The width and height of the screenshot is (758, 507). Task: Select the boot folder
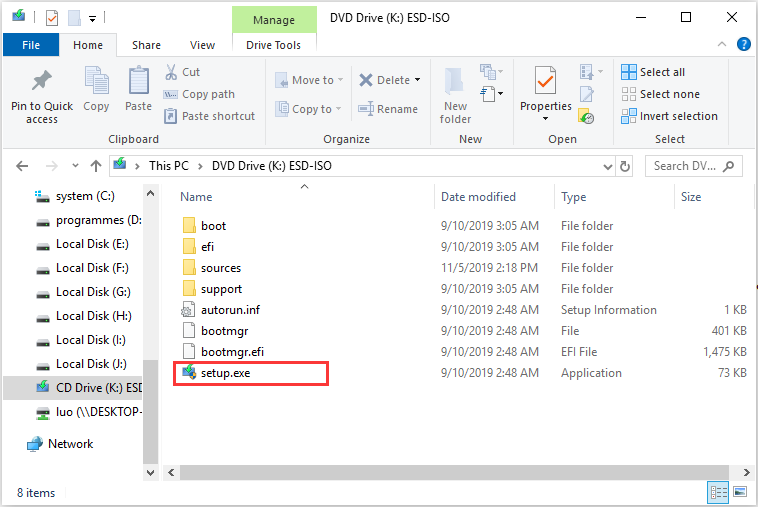(x=213, y=226)
